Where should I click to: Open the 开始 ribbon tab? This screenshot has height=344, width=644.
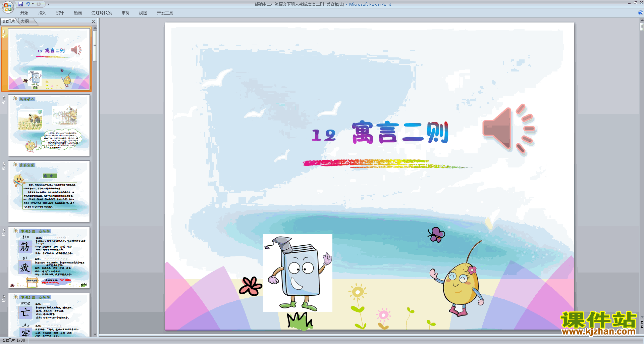(x=24, y=13)
